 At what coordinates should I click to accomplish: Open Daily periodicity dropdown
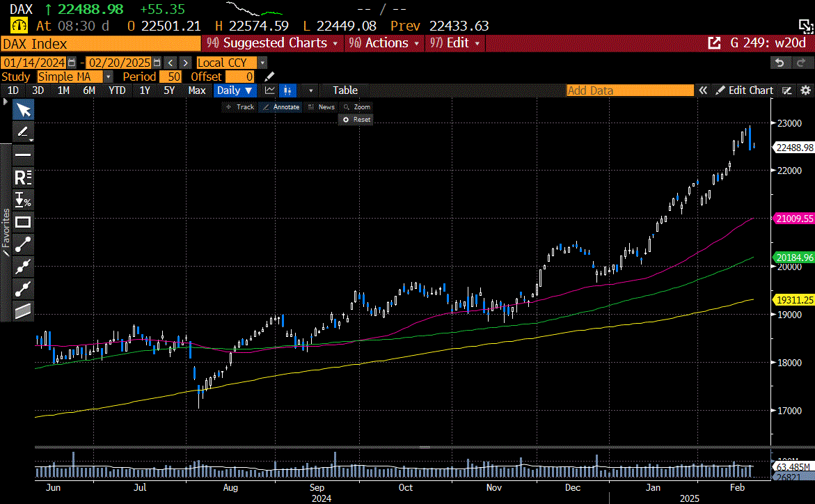coord(235,90)
